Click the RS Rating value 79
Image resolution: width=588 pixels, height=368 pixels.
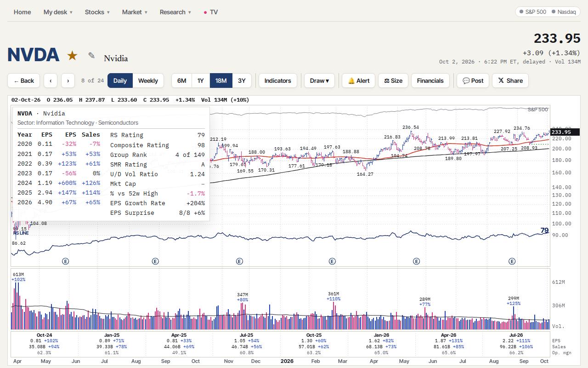[201, 135]
